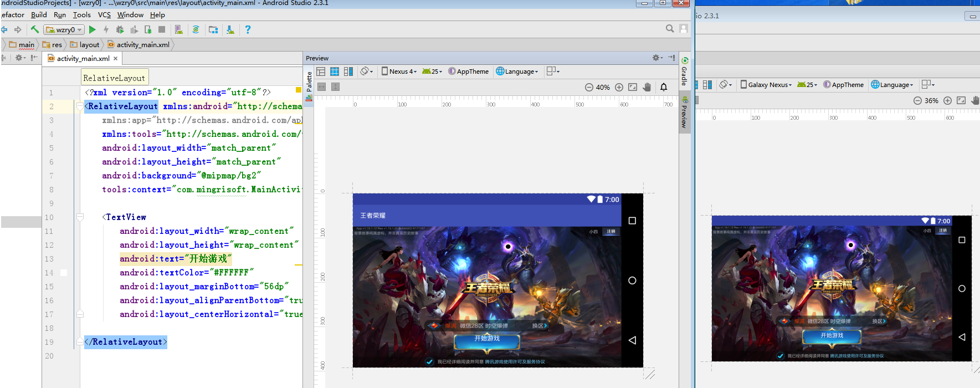The width and height of the screenshot is (980, 388).
Task: Open the Project Structure icon
Action: tap(213, 29)
